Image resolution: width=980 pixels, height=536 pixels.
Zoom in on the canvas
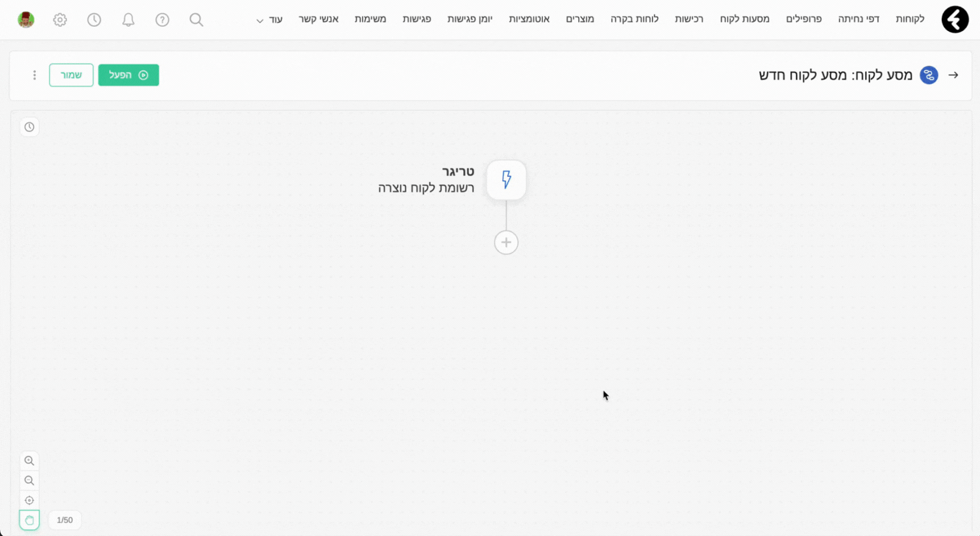point(30,461)
